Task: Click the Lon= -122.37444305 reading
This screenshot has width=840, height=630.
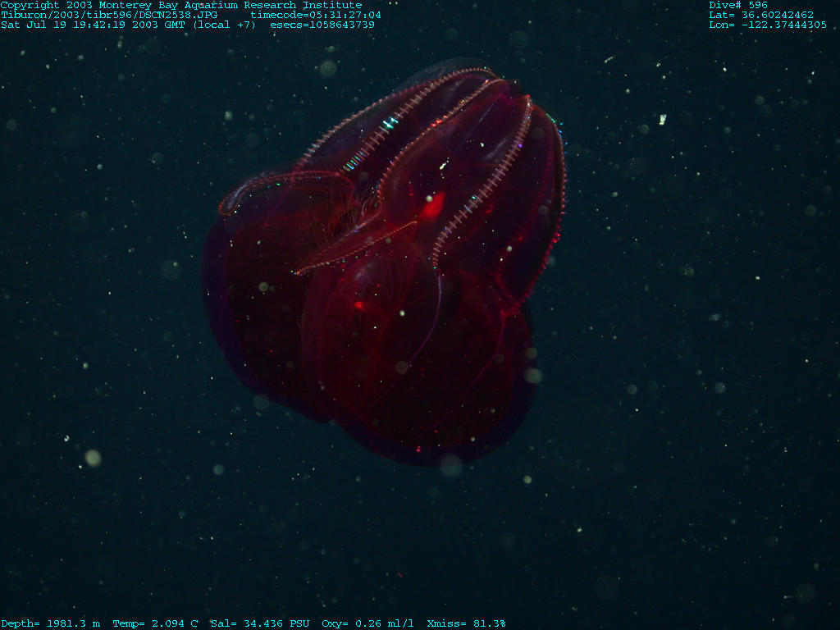Action: [768, 25]
